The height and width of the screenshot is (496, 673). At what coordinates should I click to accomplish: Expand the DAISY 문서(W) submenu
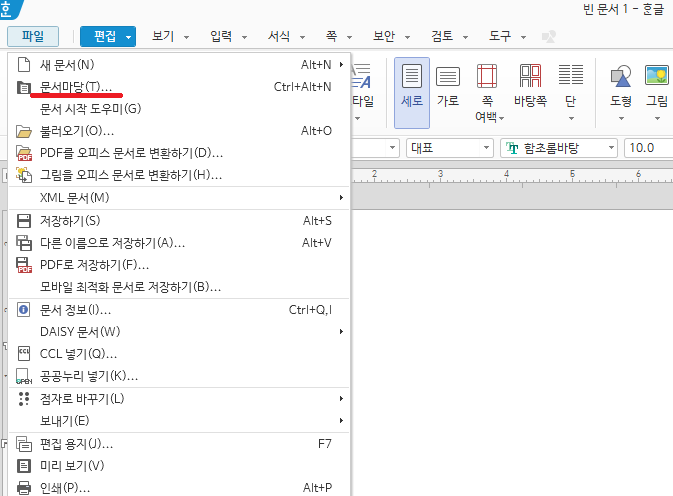pyautogui.click(x=179, y=332)
